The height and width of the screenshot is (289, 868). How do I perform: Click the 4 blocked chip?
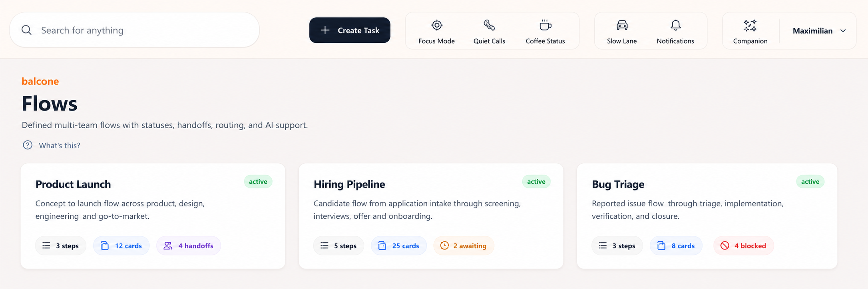743,245
